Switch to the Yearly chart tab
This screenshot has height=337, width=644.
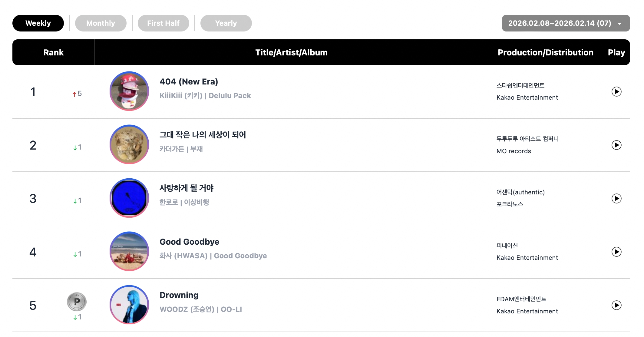(226, 23)
